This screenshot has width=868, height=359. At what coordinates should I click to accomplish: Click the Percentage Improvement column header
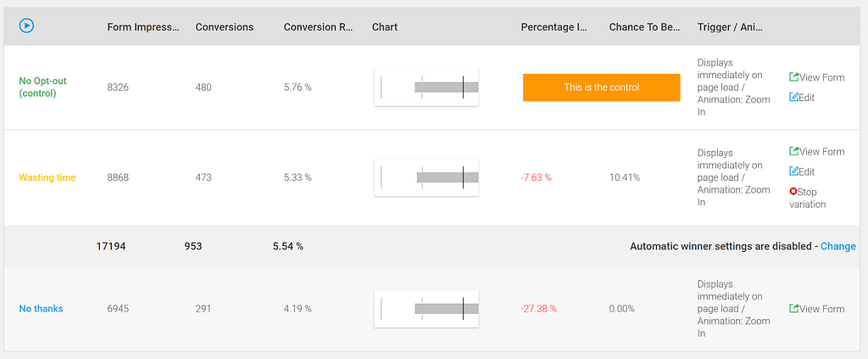point(554,27)
